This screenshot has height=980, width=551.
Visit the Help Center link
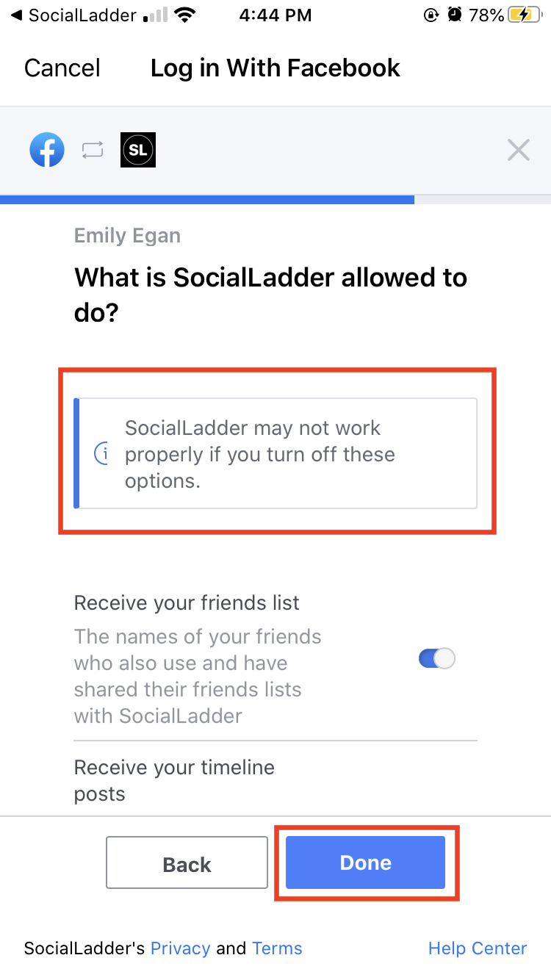[478, 948]
